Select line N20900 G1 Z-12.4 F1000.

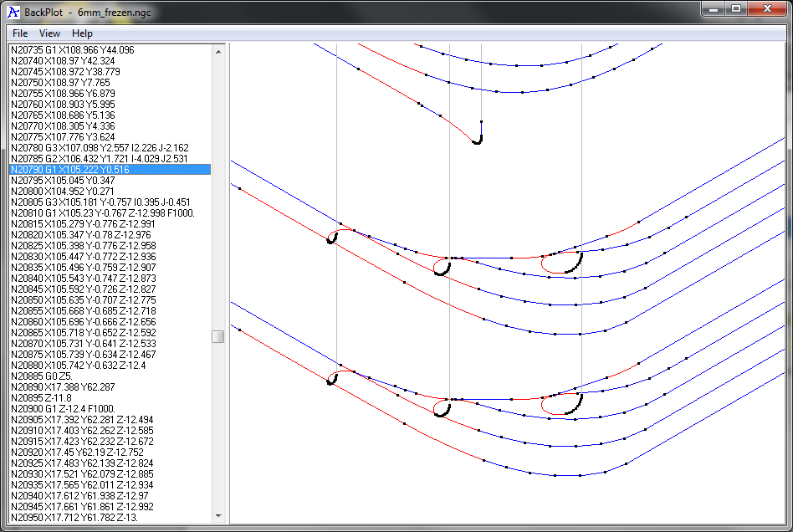(x=110, y=408)
